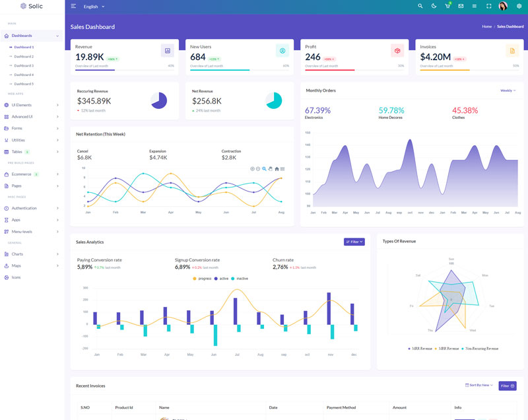Open the English language dropdown
Image resolution: width=528 pixels, height=420 pixels.
(94, 7)
